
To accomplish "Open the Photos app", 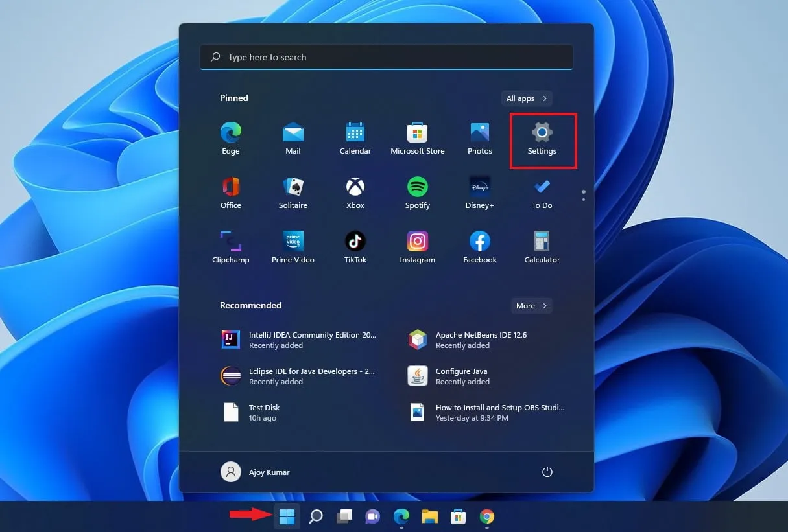I will coord(479,138).
